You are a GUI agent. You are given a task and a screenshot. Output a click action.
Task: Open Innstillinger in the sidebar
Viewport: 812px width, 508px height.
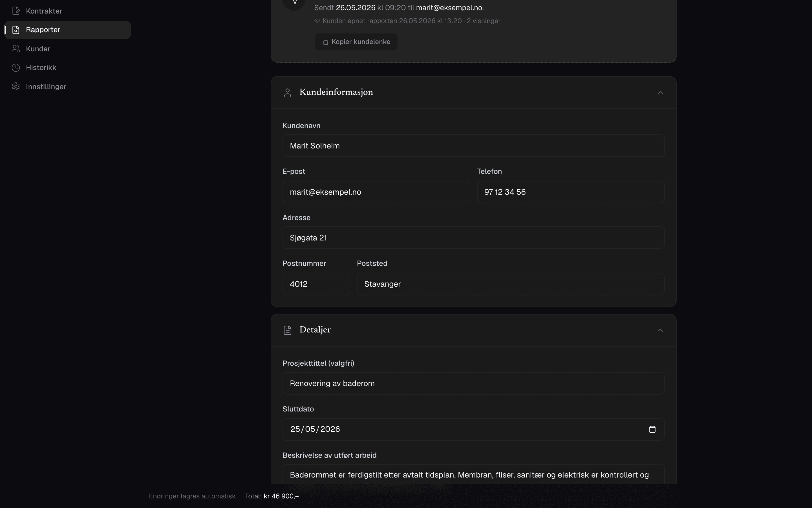tap(67, 87)
